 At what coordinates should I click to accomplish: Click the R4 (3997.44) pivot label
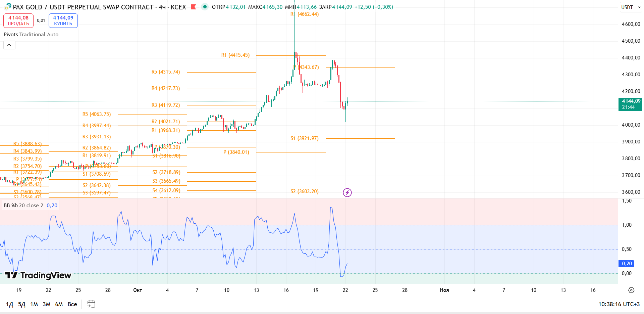(x=97, y=126)
